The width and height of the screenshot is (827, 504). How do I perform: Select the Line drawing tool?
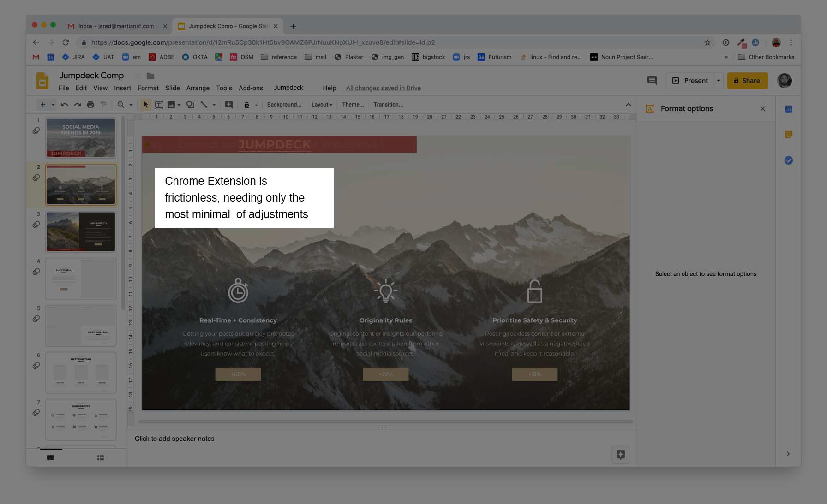pyautogui.click(x=204, y=105)
